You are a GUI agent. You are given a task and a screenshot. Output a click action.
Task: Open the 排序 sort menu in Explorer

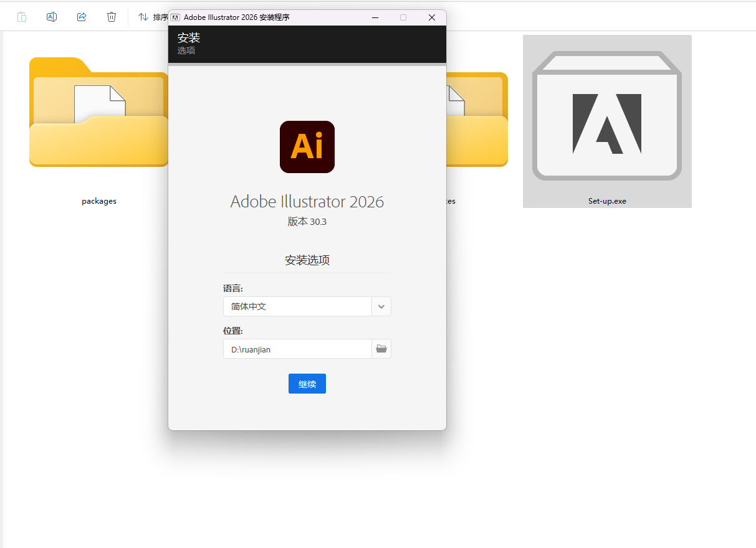(153, 17)
